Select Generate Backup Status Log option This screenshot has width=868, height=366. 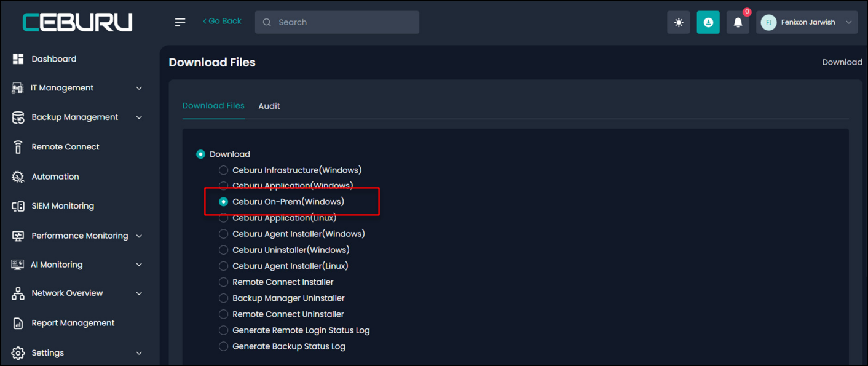224,346
